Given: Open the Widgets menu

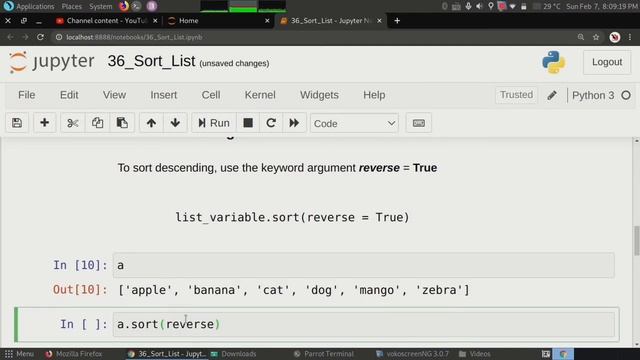Looking at the screenshot, I should (x=319, y=95).
